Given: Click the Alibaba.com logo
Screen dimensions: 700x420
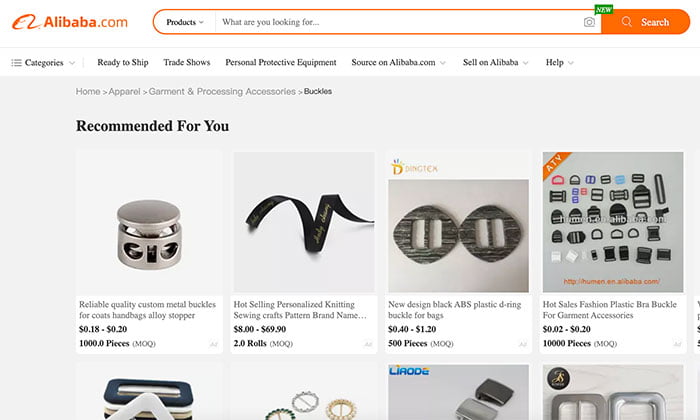Looking at the screenshot, I should [70, 22].
